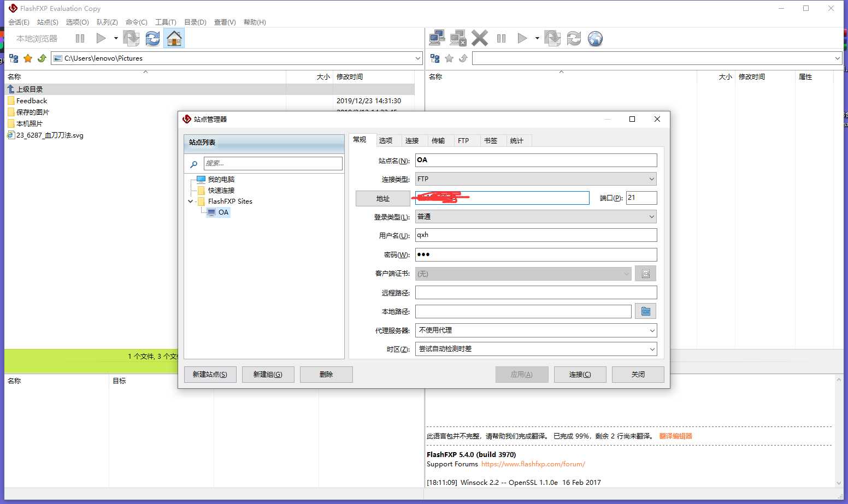Click the 端口 port field

pyautogui.click(x=641, y=198)
